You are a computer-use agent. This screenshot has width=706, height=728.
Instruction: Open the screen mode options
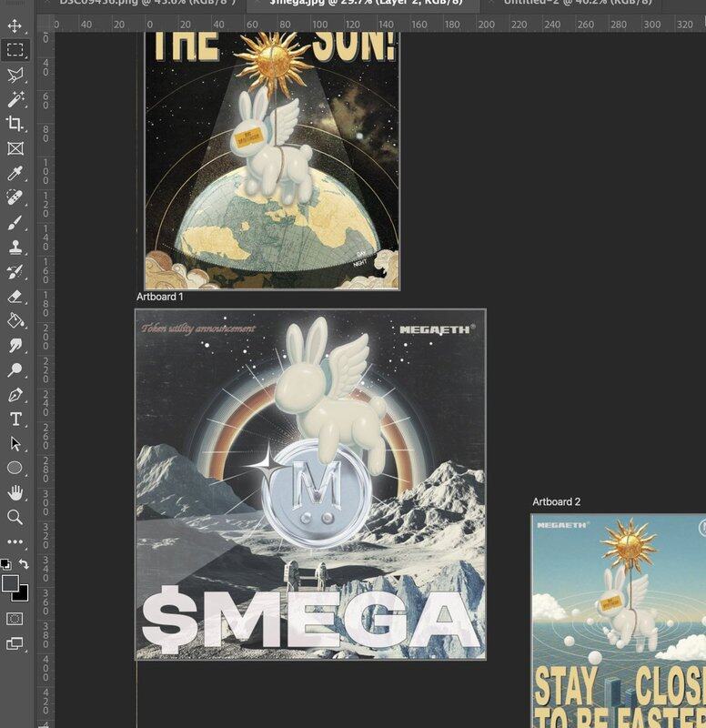click(x=15, y=643)
